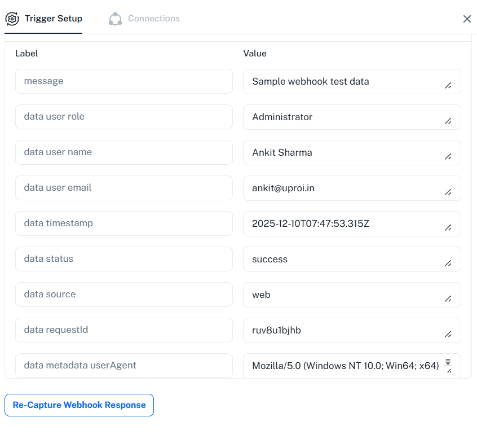Click resize handle of Sample webhook value
The image size is (477, 448).
[x=448, y=86]
